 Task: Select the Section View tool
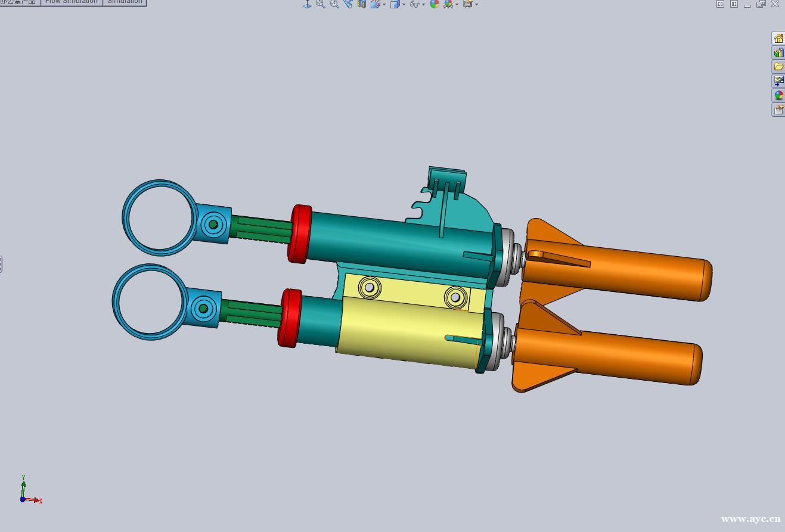pos(362,4)
